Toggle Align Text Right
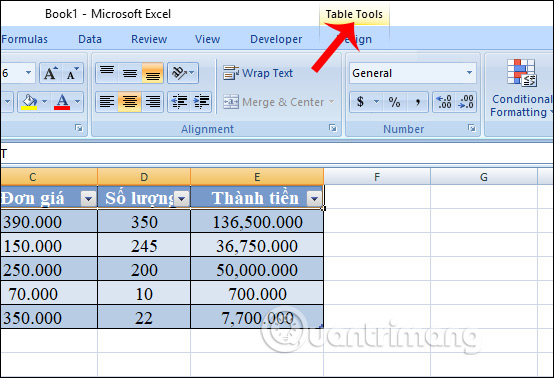The image size is (554, 378). pyautogui.click(x=153, y=102)
